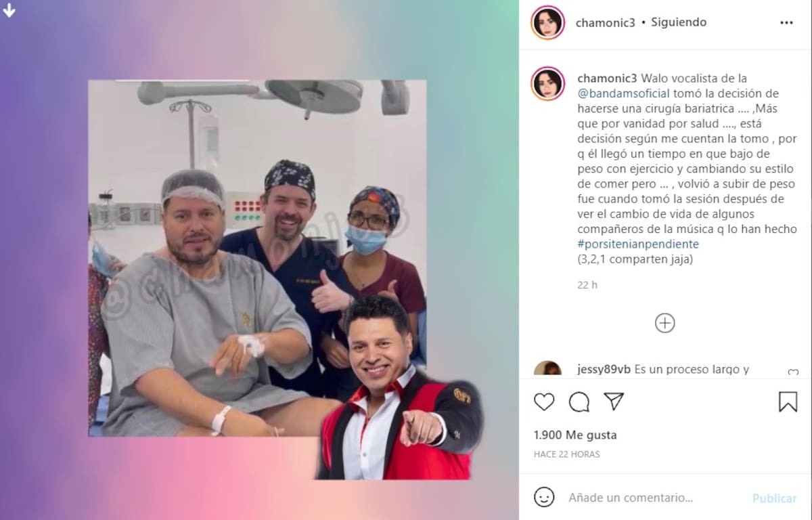View the 1.900 Me gusta list
Screen dimensions: 812x520
pos(575,435)
